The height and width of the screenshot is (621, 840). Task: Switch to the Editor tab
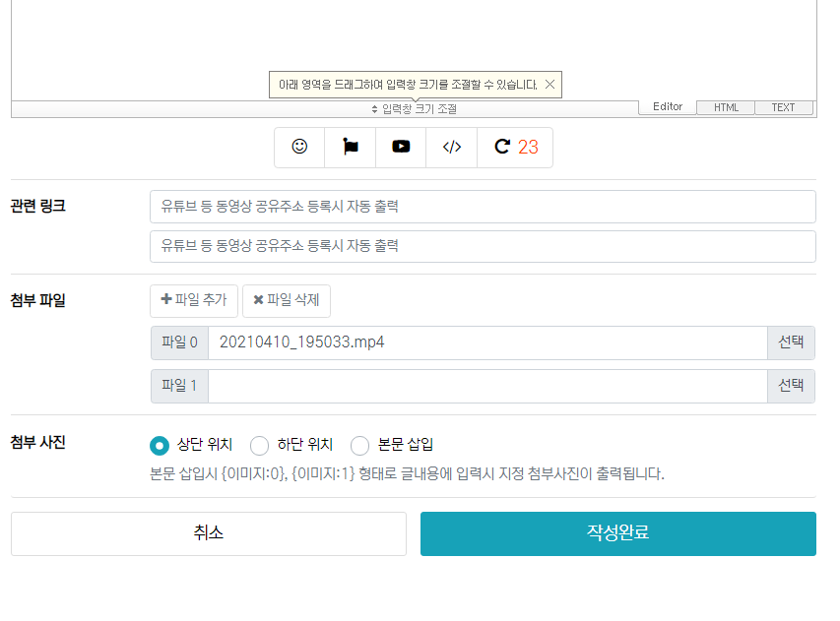pyautogui.click(x=668, y=106)
